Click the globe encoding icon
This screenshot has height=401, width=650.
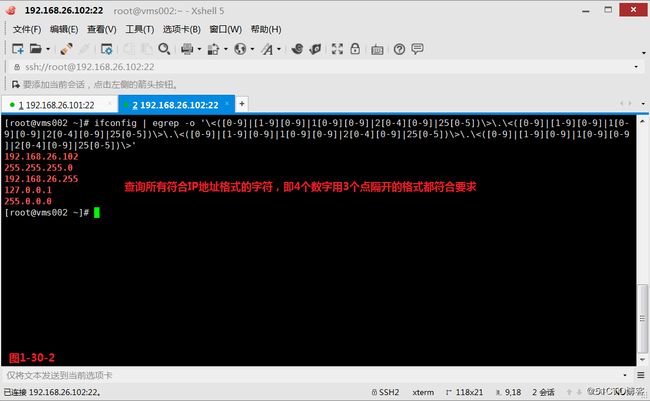[240, 49]
